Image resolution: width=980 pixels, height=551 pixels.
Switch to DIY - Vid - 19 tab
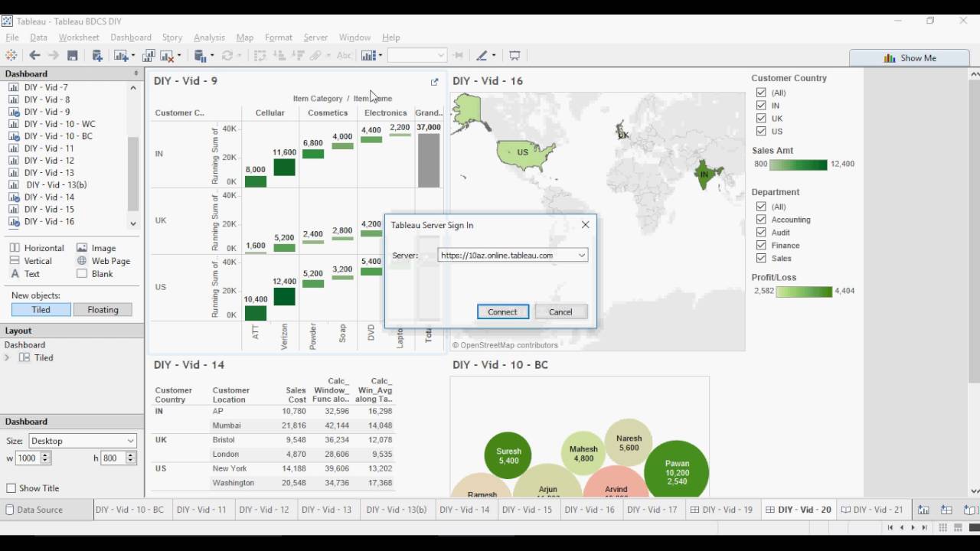[721, 510]
